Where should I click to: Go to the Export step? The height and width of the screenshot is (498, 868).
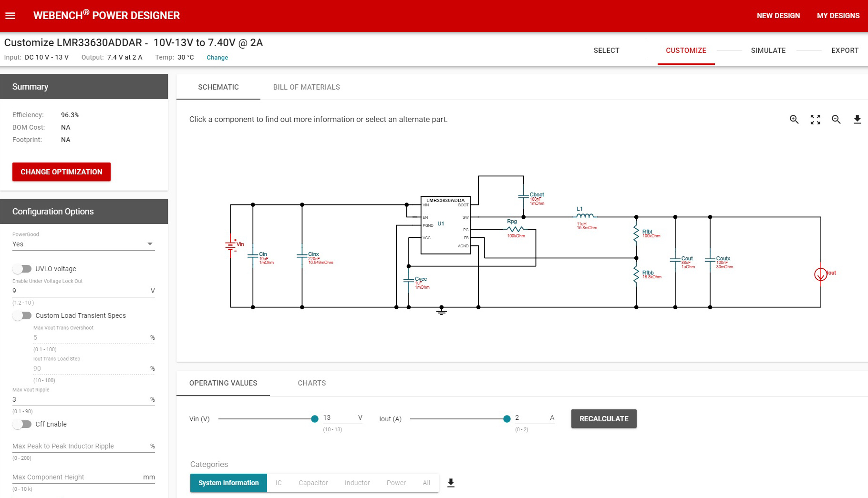(x=845, y=51)
